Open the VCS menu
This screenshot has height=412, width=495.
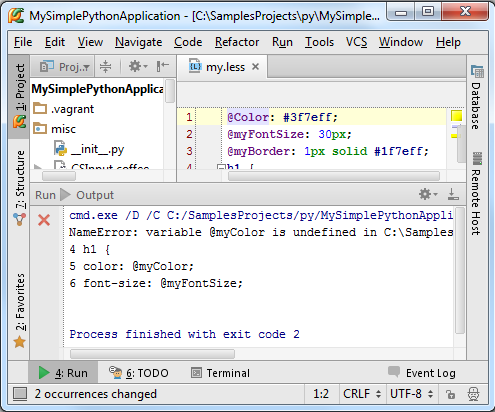click(356, 42)
